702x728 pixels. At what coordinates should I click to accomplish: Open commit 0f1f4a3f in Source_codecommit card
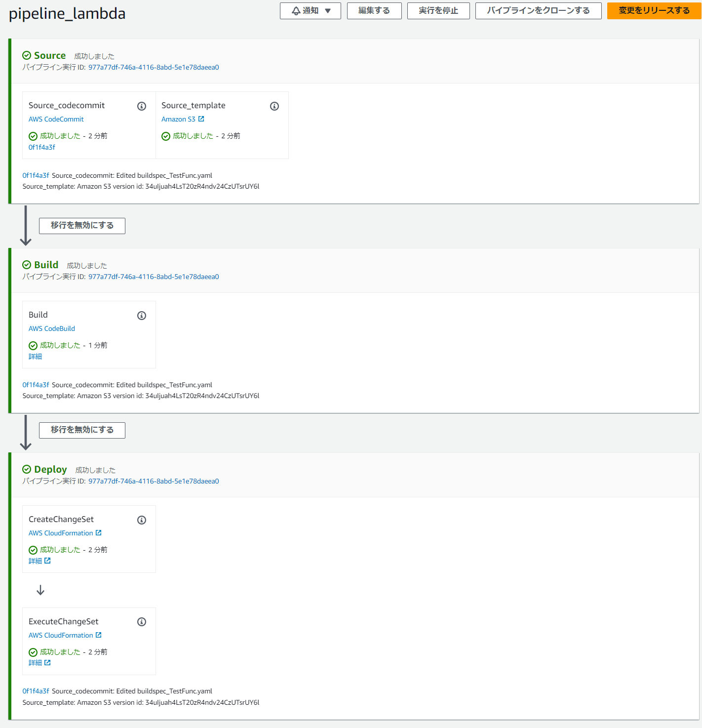tap(42, 147)
